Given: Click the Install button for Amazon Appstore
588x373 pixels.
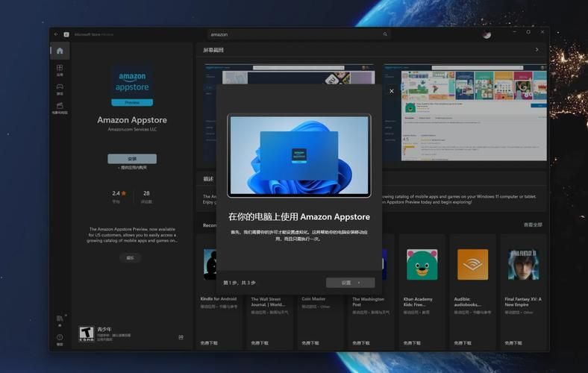Looking at the screenshot, I should click(x=132, y=159).
